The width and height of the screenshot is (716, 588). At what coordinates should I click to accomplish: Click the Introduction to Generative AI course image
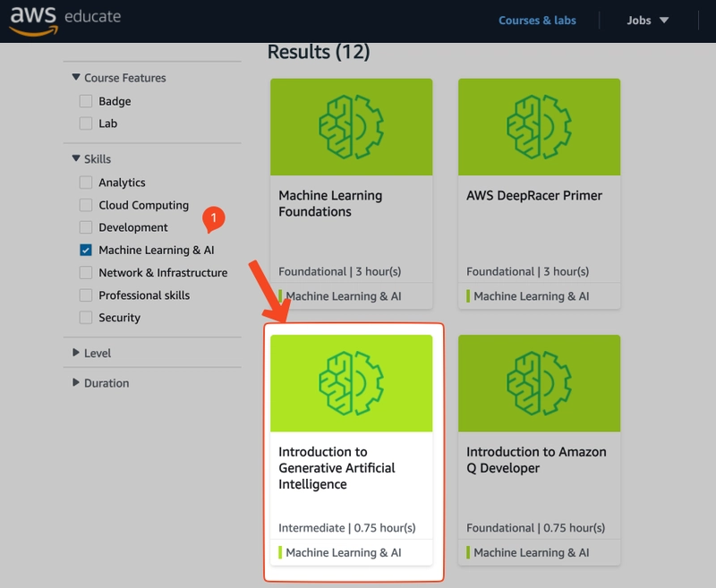[x=351, y=383]
